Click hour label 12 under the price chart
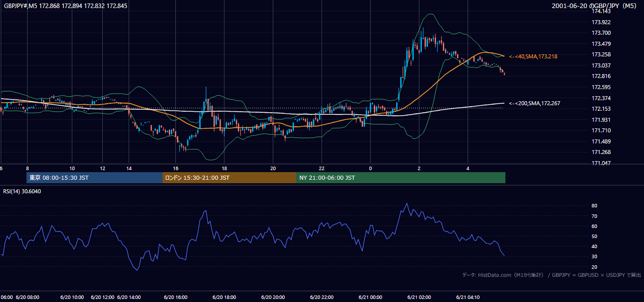Image resolution: width=644 pixels, height=302 pixels. pyautogui.click(x=103, y=169)
